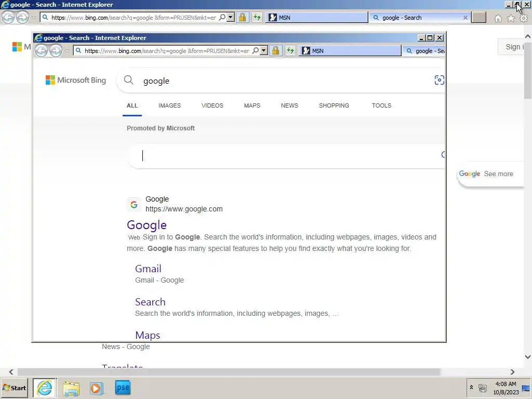Open the Search sublink
The image size is (532, 399).
[x=150, y=302]
